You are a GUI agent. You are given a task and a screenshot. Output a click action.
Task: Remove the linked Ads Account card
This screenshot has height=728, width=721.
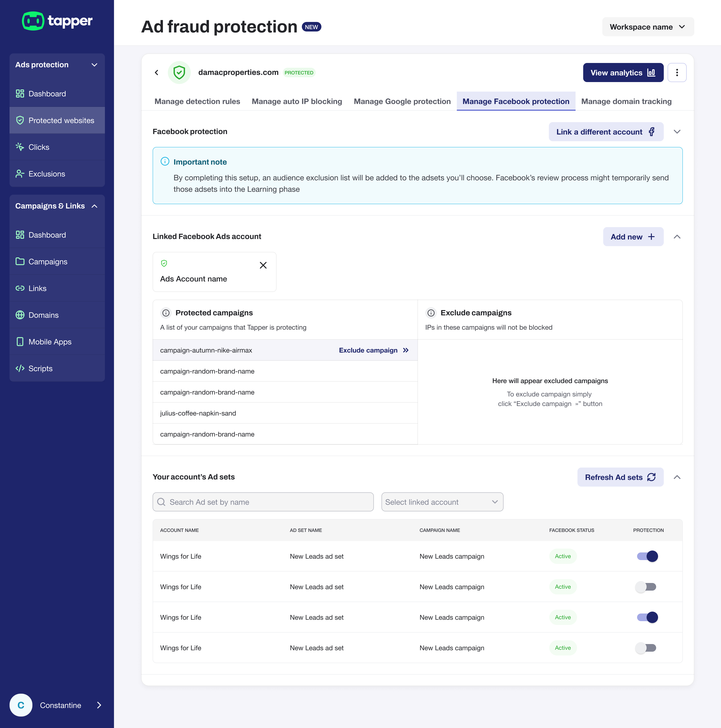point(263,265)
